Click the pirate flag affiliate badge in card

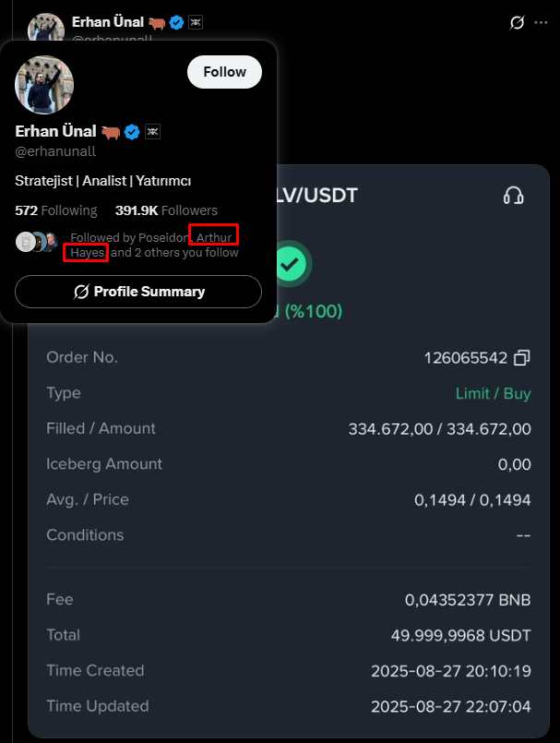(x=152, y=132)
